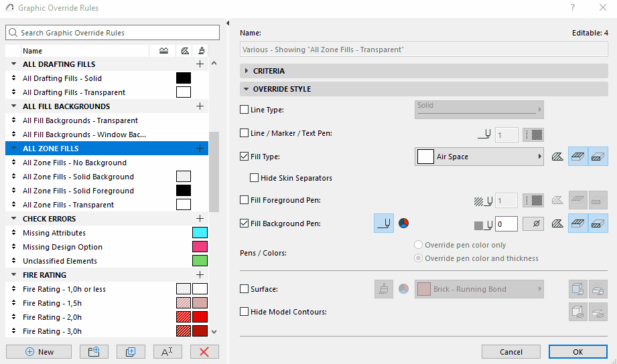Click the Fill Background Pen number field

coord(506,223)
